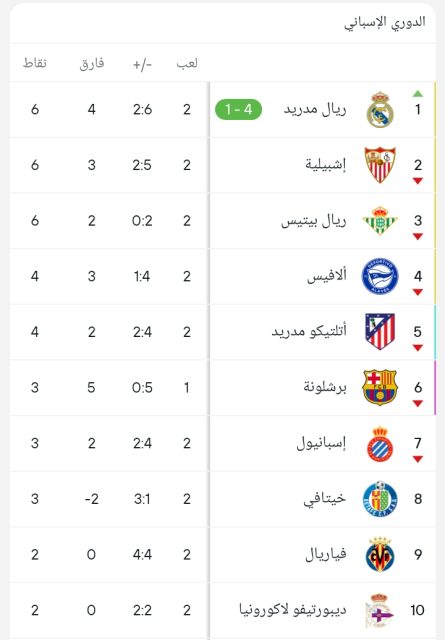Click the Alavés club crest

tap(380, 276)
